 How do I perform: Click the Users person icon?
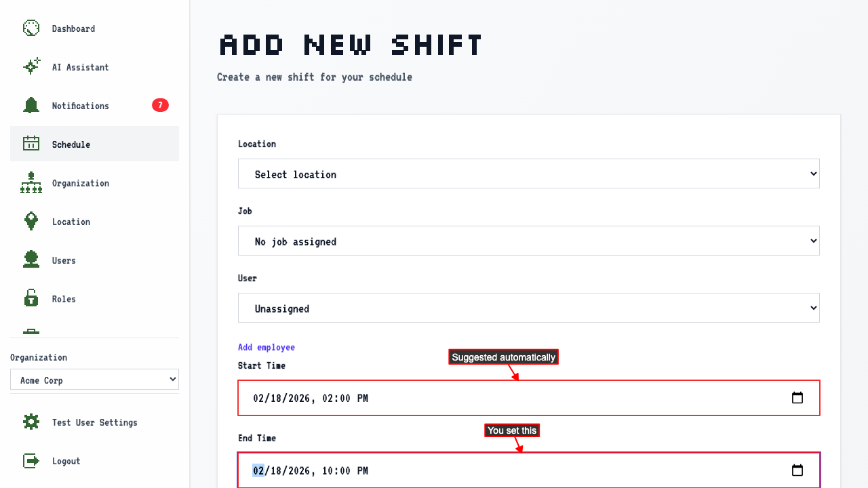pyautogui.click(x=31, y=260)
